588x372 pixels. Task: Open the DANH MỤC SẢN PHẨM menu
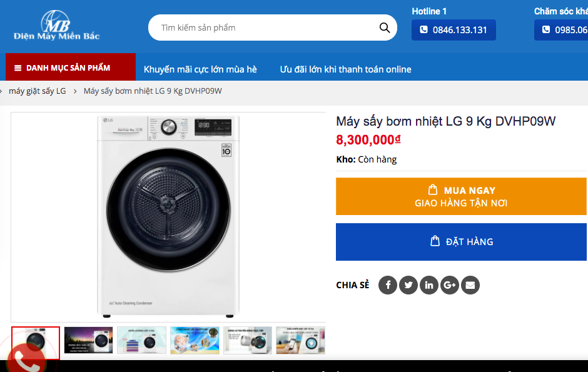coord(70,68)
